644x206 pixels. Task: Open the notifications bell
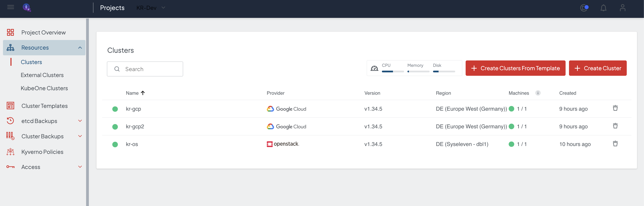tap(603, 8)
